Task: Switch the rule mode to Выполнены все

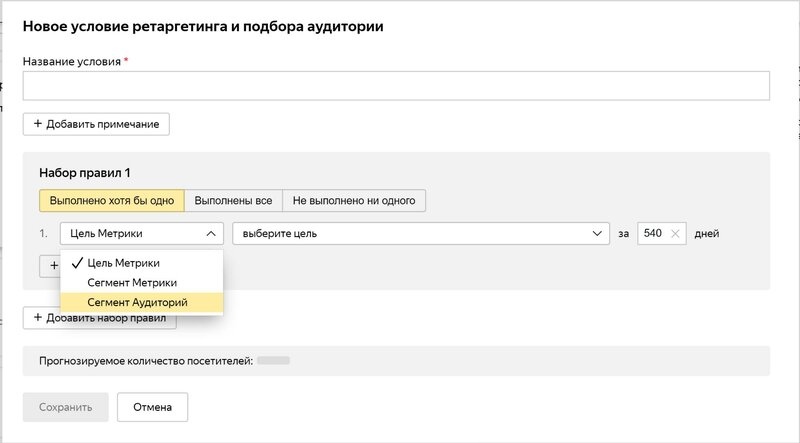Action: (234, 200)
